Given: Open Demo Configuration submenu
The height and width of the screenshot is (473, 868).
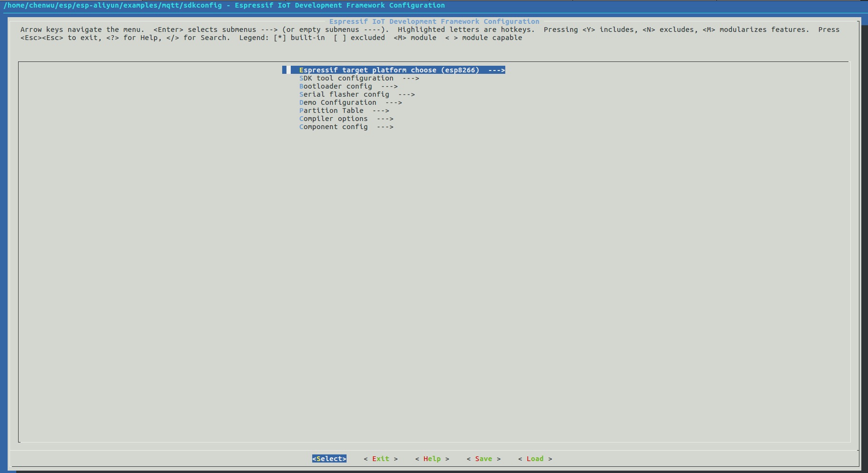Looking at the screenshot, I should coord(350,102).
